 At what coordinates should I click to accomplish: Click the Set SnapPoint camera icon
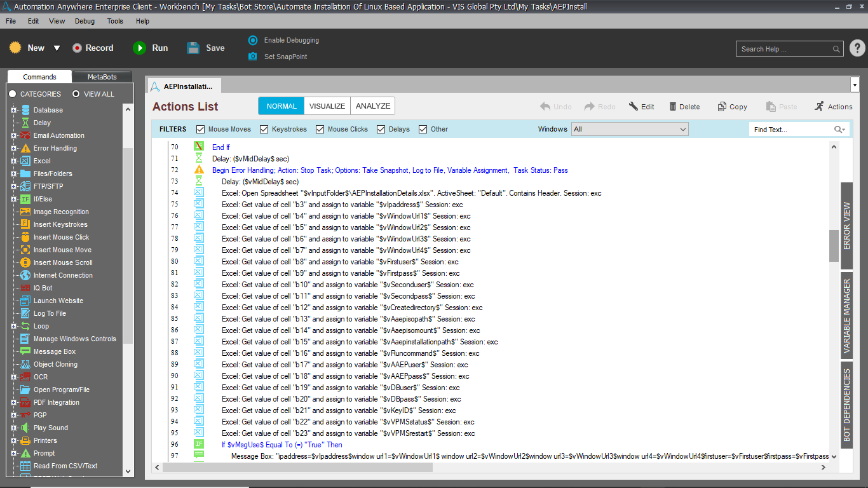click(x=253, y=57)
